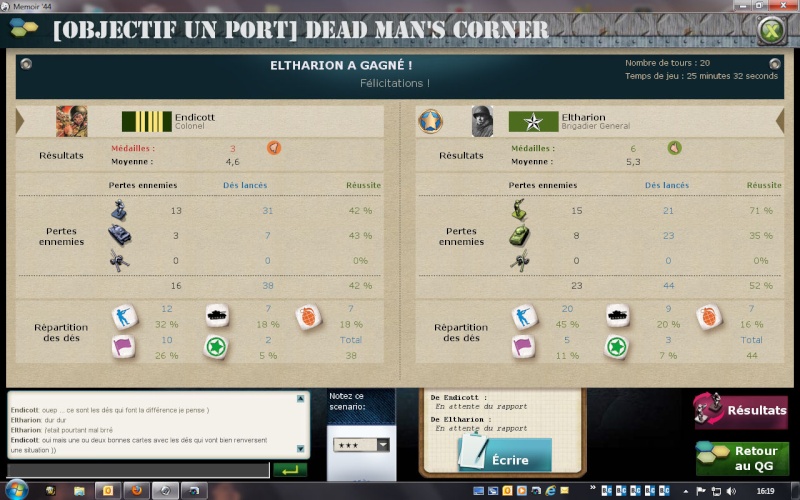Click the green X close button in header
The height and width of the screenshot is (500, 800).
(x=771, y=31)
